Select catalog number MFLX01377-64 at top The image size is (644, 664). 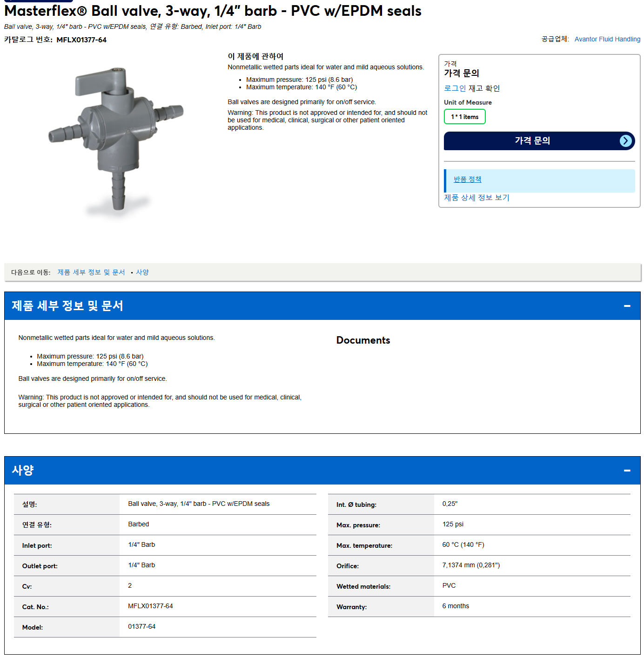tap(81, 40)
